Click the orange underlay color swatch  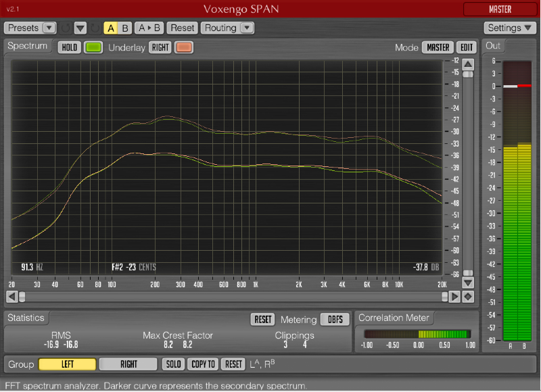coord(183,47)
